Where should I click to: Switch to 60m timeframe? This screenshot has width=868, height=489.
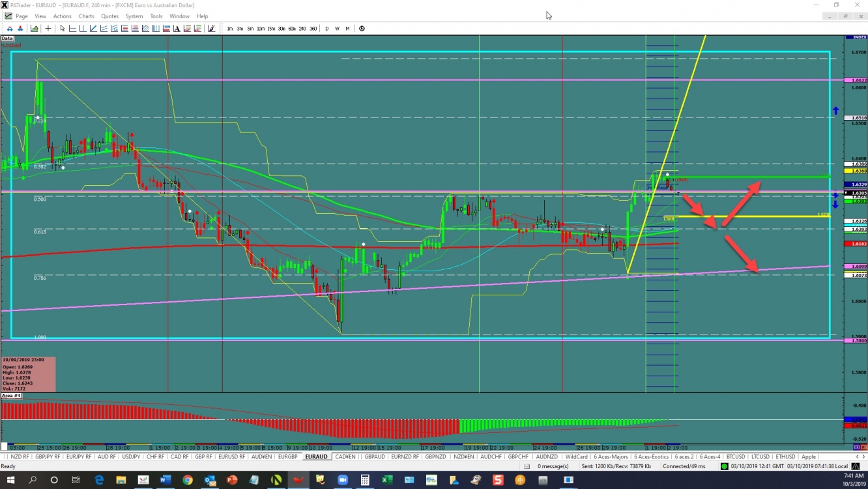(x=292, y=29)
